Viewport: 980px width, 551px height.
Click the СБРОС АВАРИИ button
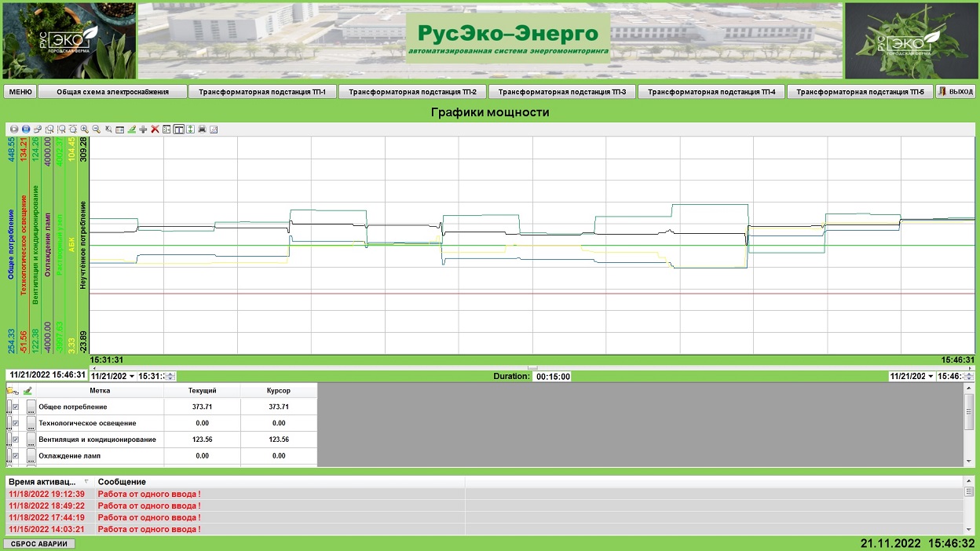pos(40,543)
